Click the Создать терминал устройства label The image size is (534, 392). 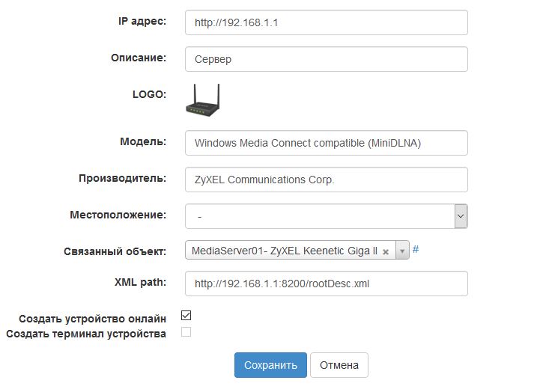pyautogui.click(x=86, y=334)
